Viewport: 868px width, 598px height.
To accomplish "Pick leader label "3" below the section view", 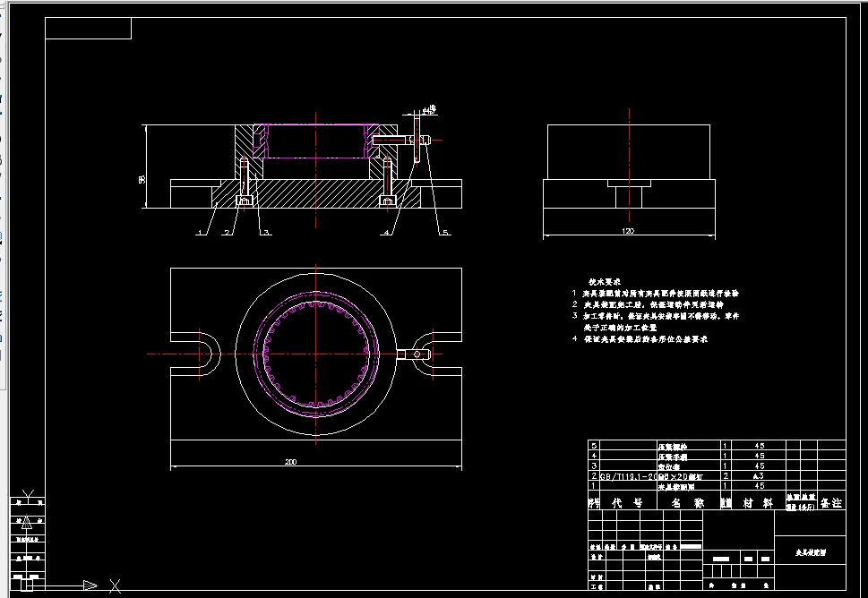I will tap(266, 233).
